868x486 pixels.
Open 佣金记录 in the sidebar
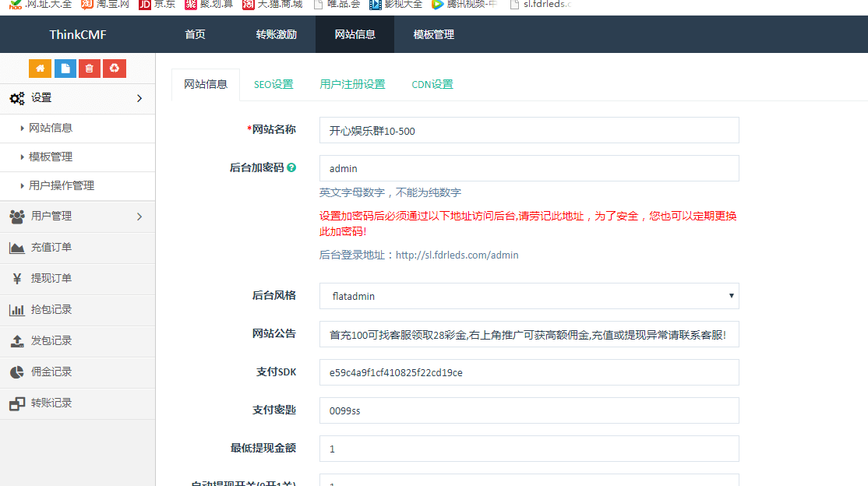click(x=51, y=372)
